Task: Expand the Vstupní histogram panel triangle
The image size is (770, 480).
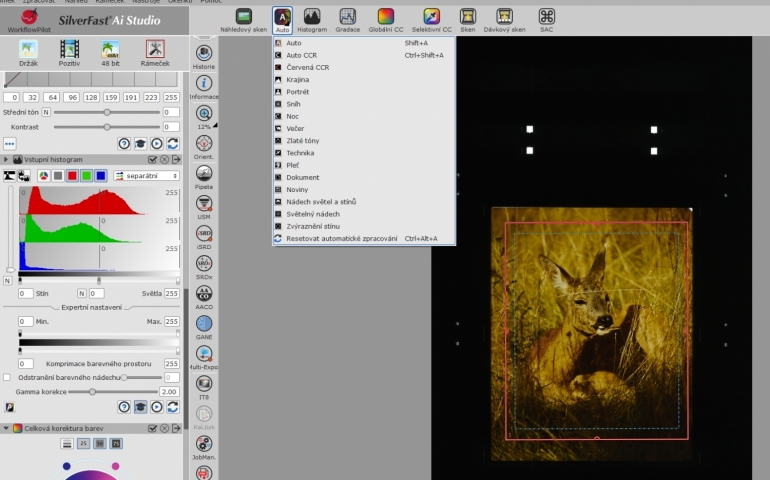Action: [5, 159]
